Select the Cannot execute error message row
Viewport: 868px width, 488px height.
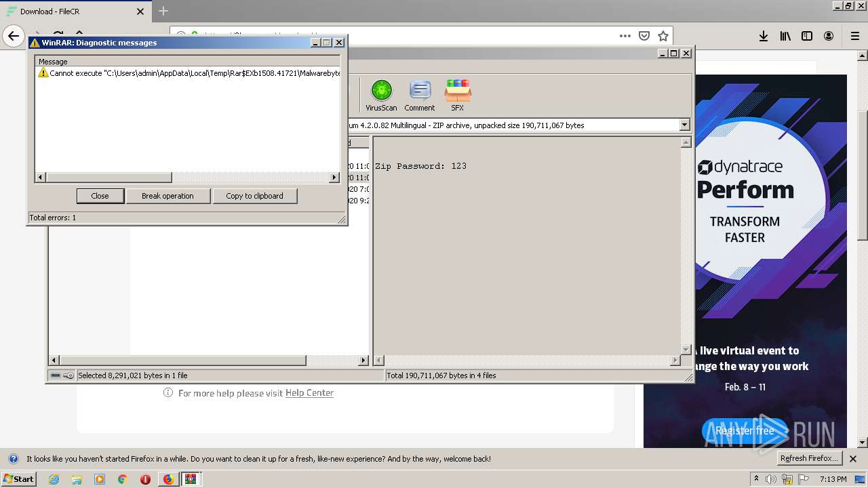point(188,73)
